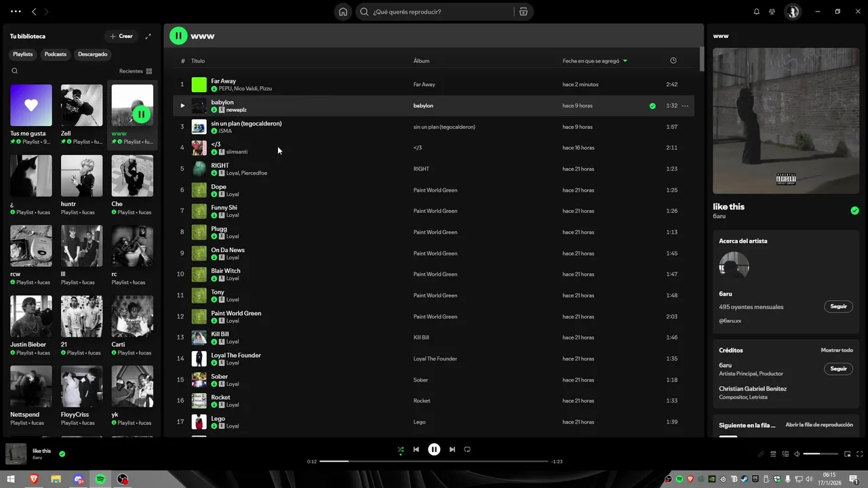
Task: Follow 6aru in the Créditos section
Action: 839,369
